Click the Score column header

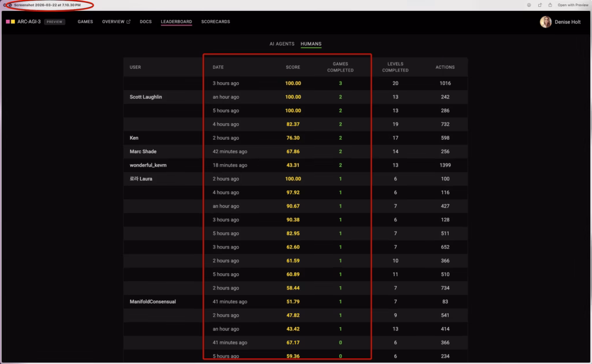[293, 67]
